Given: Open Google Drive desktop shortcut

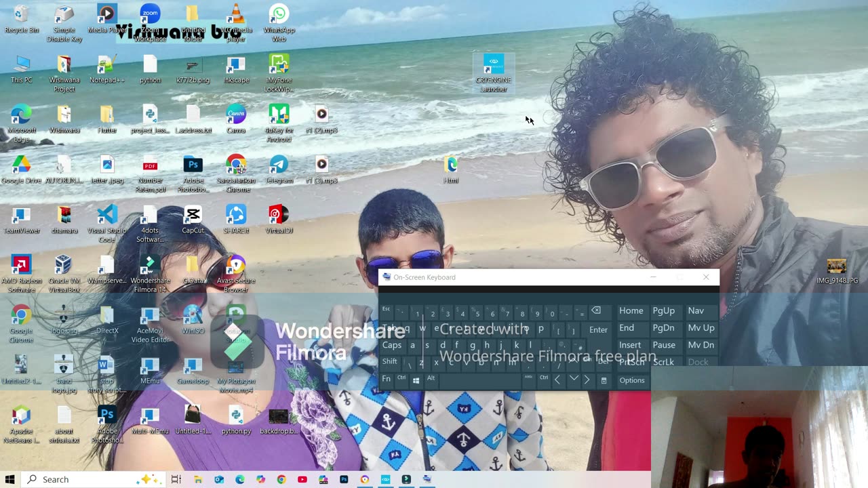Looking at the screenshot, I should pyautogui.click(x=21, y=169).
